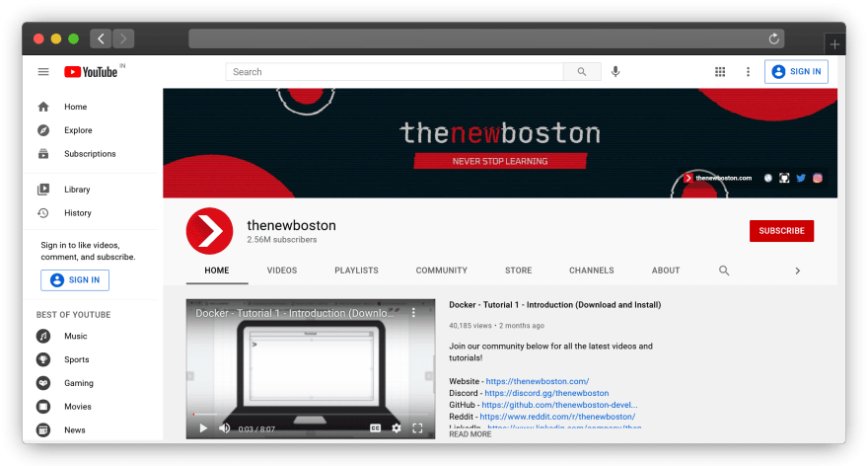Image resolution: width=868 pixels, height=466 pixels.
Task: Enter fullscreen on the video player
Action: click(417, 428)
